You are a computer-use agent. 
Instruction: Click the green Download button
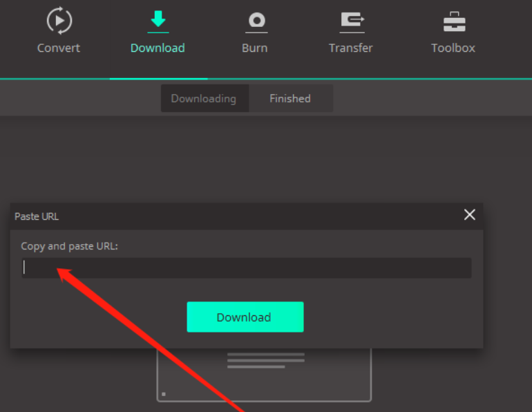(245, 317)
